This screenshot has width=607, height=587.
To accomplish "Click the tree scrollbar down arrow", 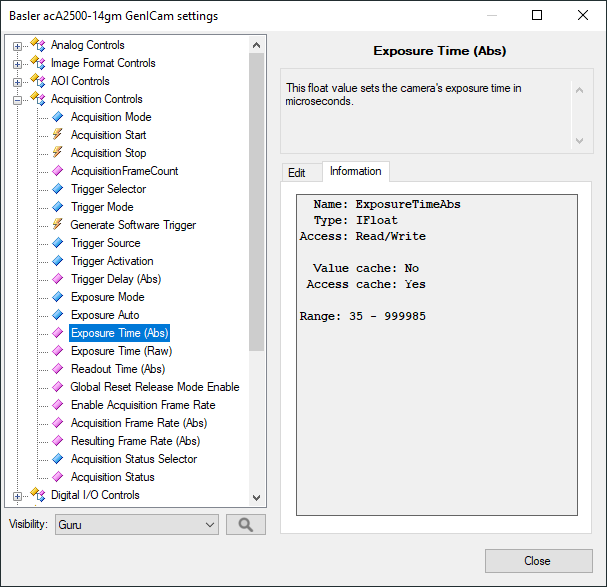I will point(257,497).
